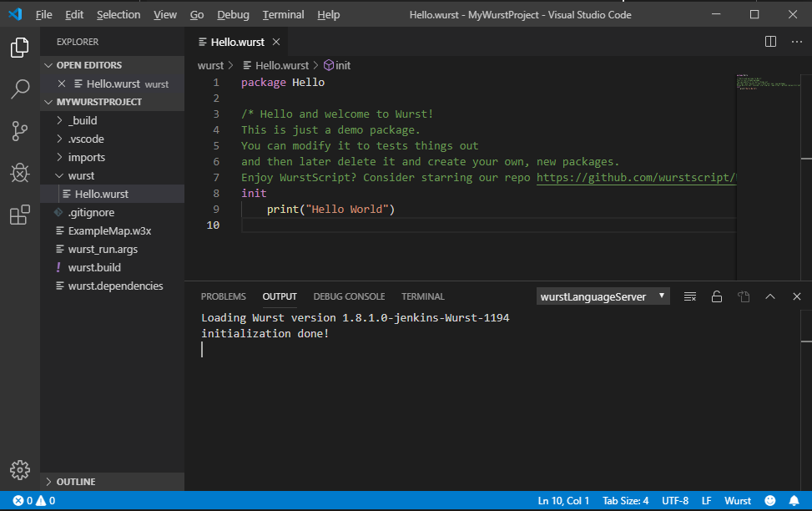Open the Manage gear icon

coord(20,470)
